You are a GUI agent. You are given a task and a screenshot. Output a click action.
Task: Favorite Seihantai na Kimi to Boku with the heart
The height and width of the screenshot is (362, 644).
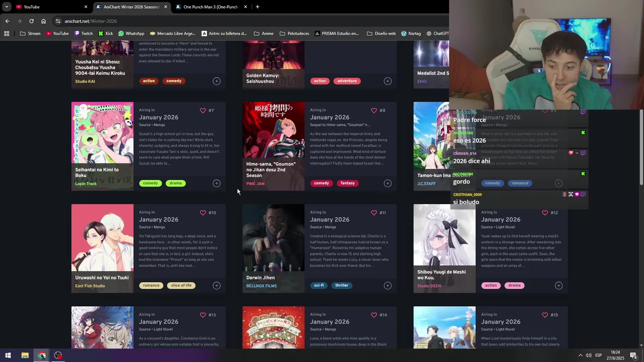pos(203,111)
